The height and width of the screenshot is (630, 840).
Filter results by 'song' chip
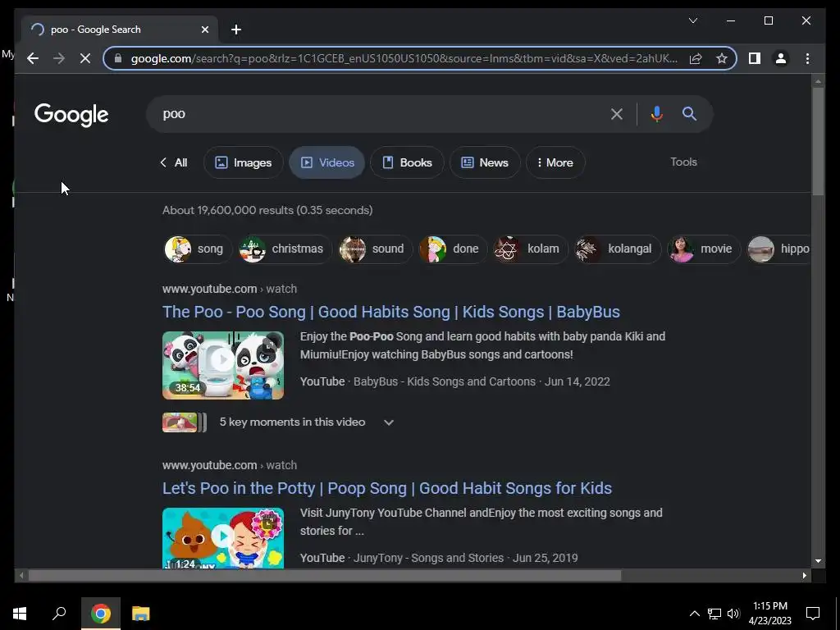click(x=197, y=249)
